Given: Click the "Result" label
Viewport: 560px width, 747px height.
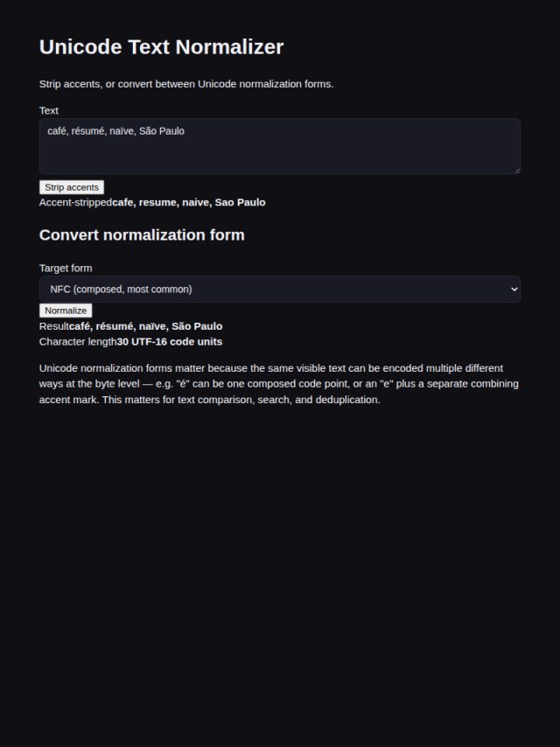Looking at the screenshot, I should (x=54, y=326).
